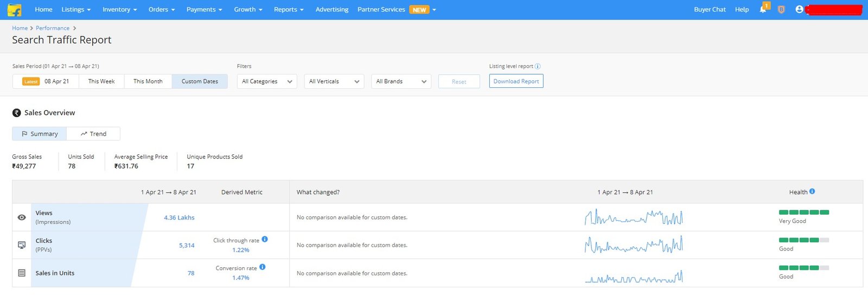Click the shield badge icon in header
The height and width of the screenshot is (296, 868).
781,10
